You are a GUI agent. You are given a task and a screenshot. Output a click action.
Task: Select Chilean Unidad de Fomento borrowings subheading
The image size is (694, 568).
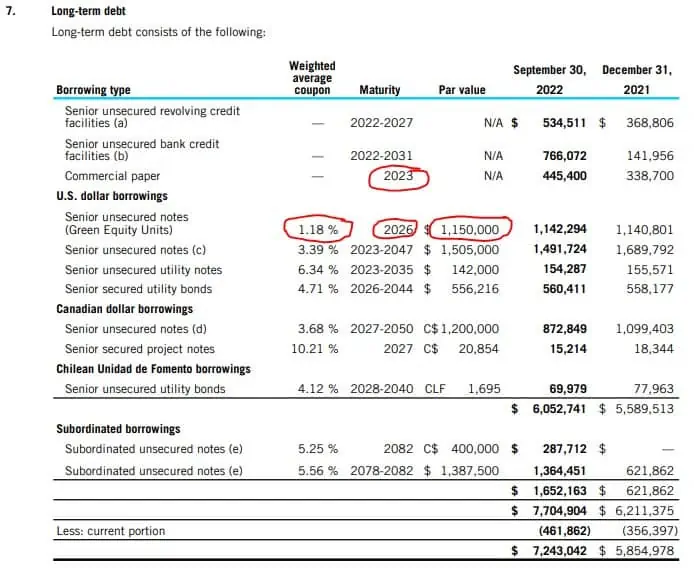point(153,369)
